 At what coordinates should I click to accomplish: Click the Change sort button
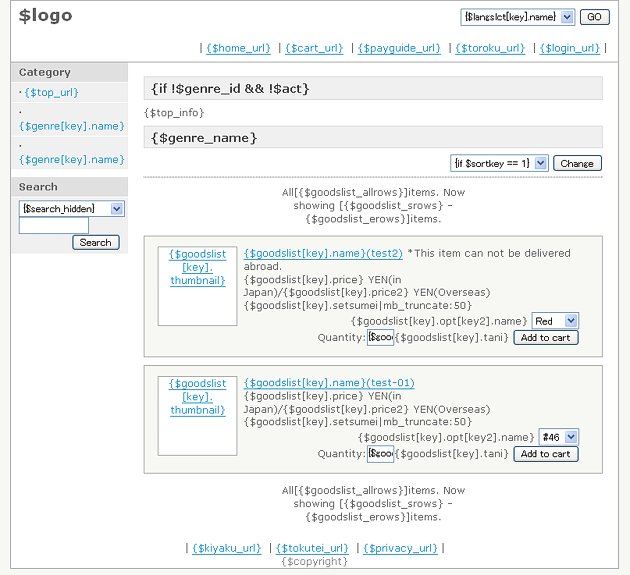pyautogui.click(x=577, y=163)
